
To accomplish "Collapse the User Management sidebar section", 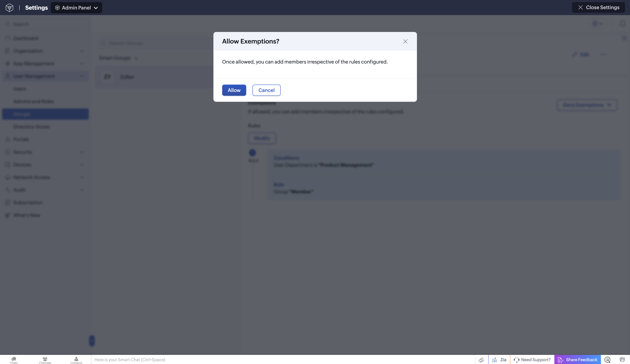I will (x=45, y=76).
